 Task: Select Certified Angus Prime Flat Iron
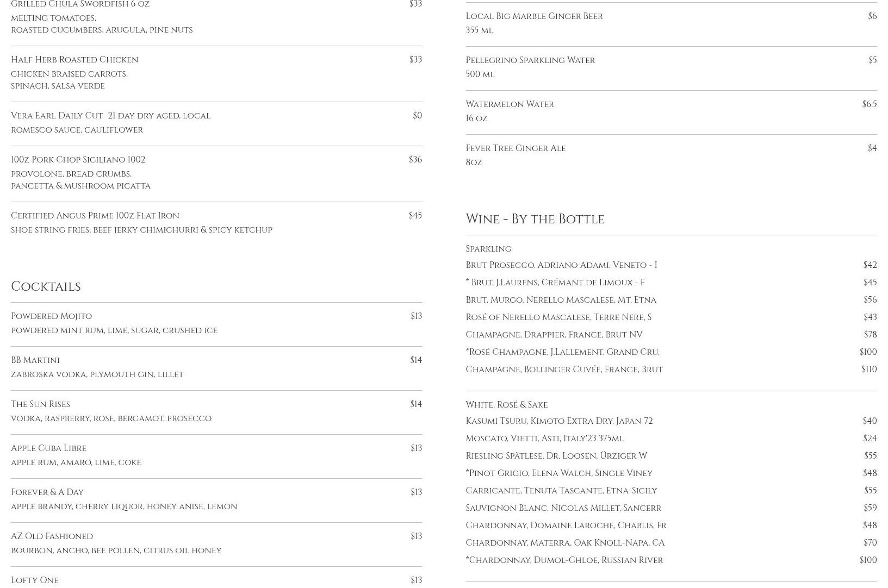coord(95,216)
